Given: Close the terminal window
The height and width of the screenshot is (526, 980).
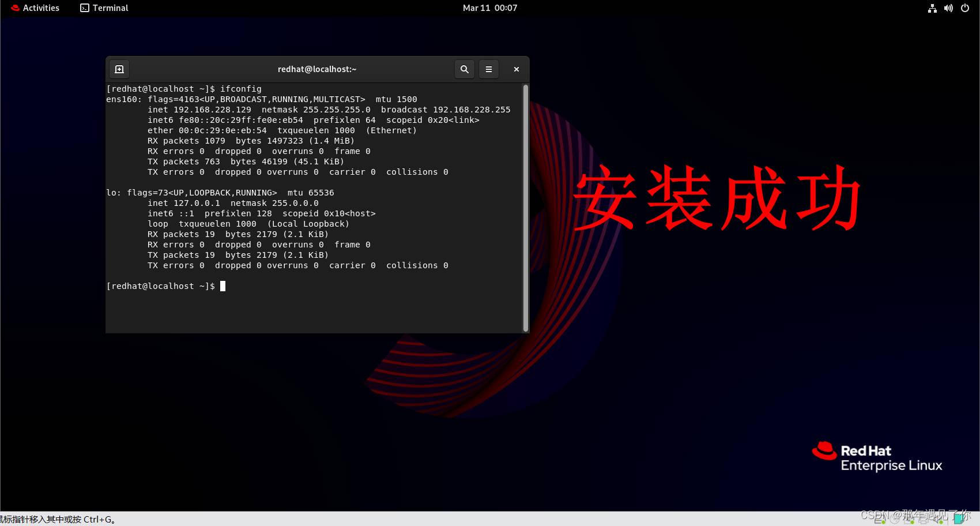Looking at the screenshot, I should tap(516, 69).
